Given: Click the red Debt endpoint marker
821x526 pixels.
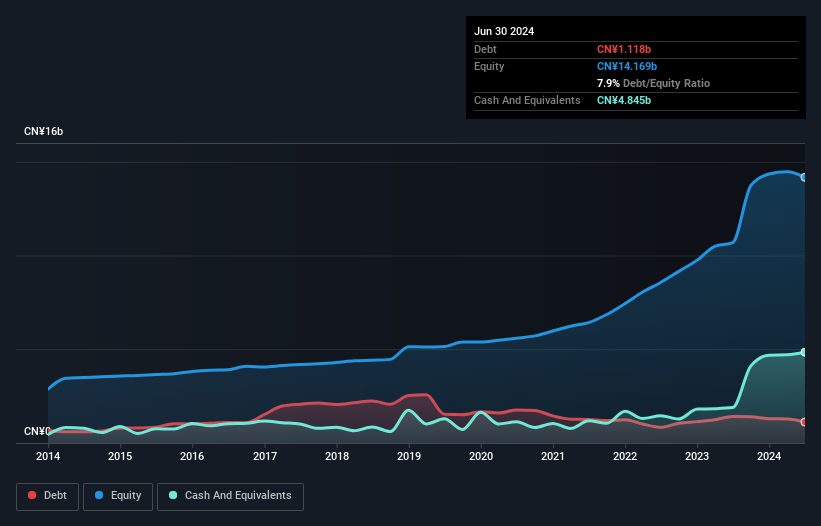Looking at the screenshot, I should [804, 422].
